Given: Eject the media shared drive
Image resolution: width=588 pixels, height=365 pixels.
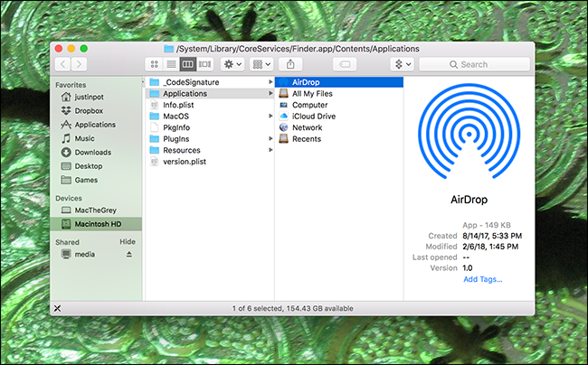Looking at the screenshot, I should pos(128,255).
